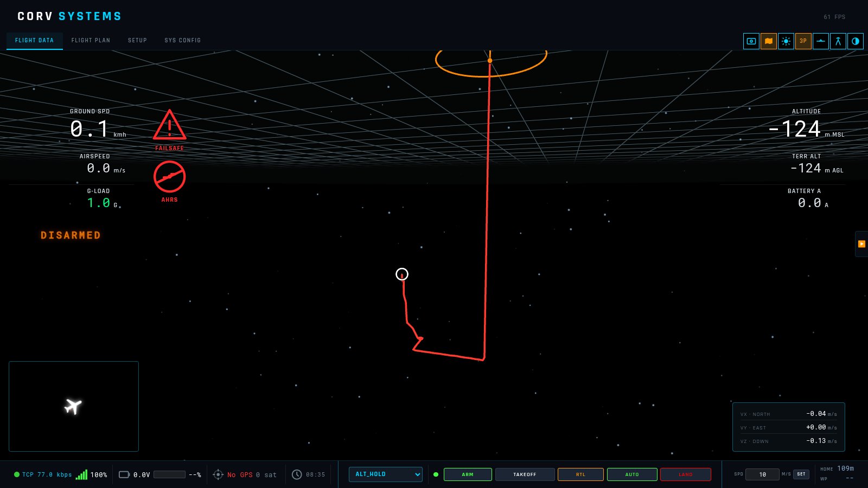The width and height of the screenshot is (868, 488).
Task: Click the red FAILSAFE warning triangle
Action: tap(169, 125)
